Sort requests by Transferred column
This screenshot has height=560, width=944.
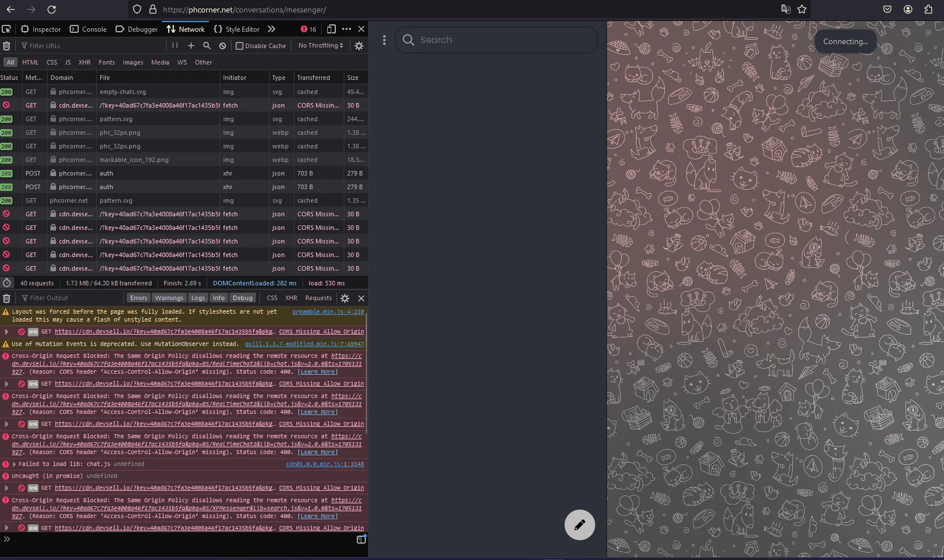tap(319, 78)
